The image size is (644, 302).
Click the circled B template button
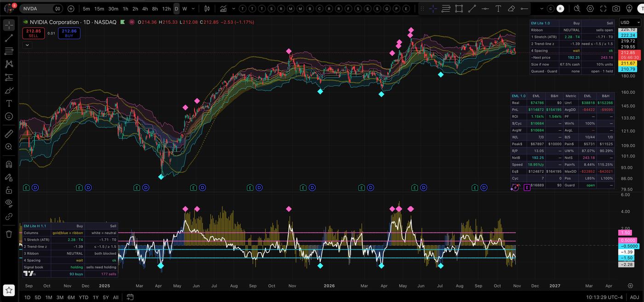pyautogui.click(x=310, y=9)
